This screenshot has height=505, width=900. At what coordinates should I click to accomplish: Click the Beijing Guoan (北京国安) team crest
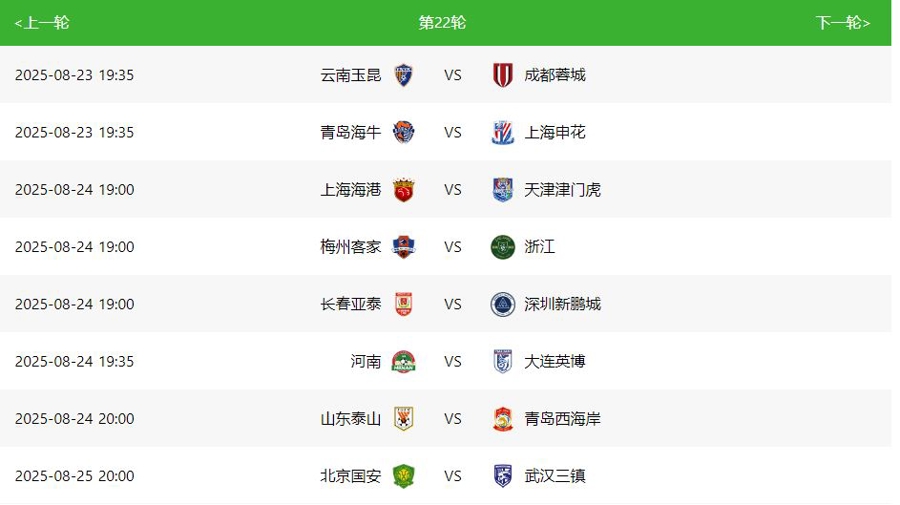pos(403,476)
